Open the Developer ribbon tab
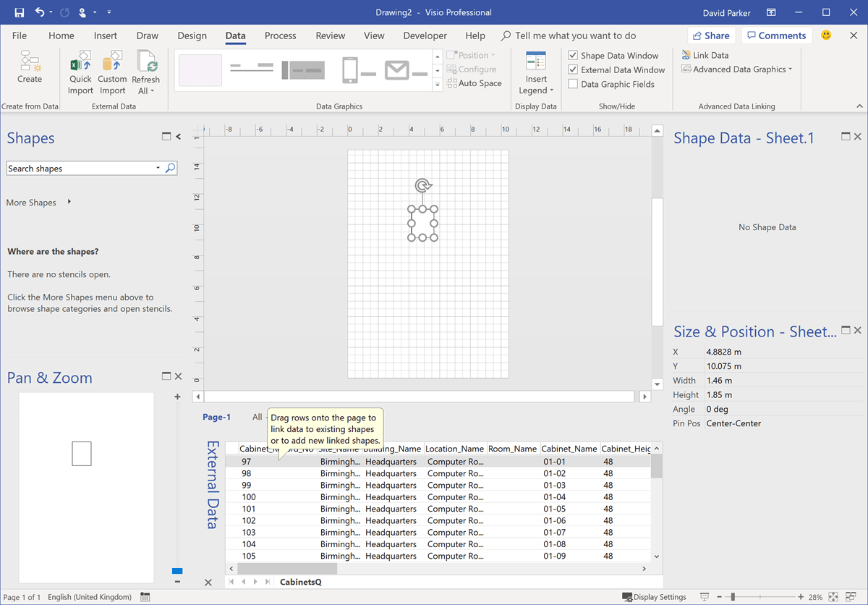This screenshot has width=868, height=605. [x=425, y=35]
